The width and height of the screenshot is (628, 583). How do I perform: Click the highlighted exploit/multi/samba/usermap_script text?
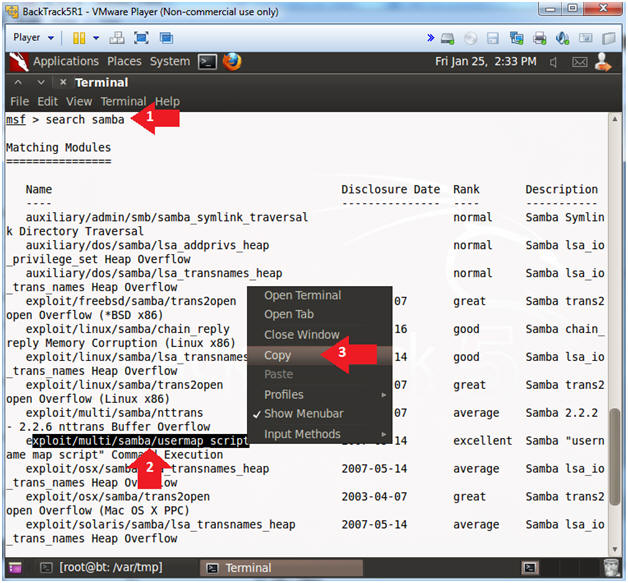140,441
